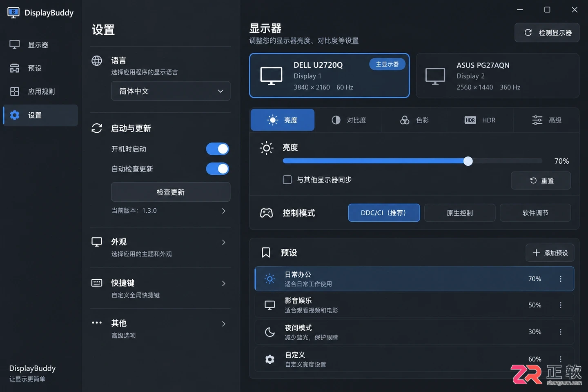The image size is (588, 392).
Task: Click the unfilled end of brightness slider
Action: click(x=507, y=161)
